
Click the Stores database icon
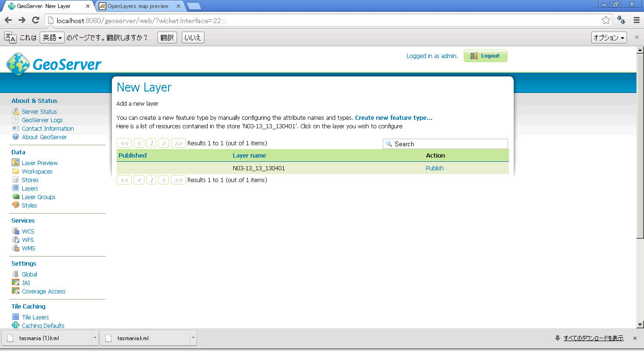click(16, 180)
